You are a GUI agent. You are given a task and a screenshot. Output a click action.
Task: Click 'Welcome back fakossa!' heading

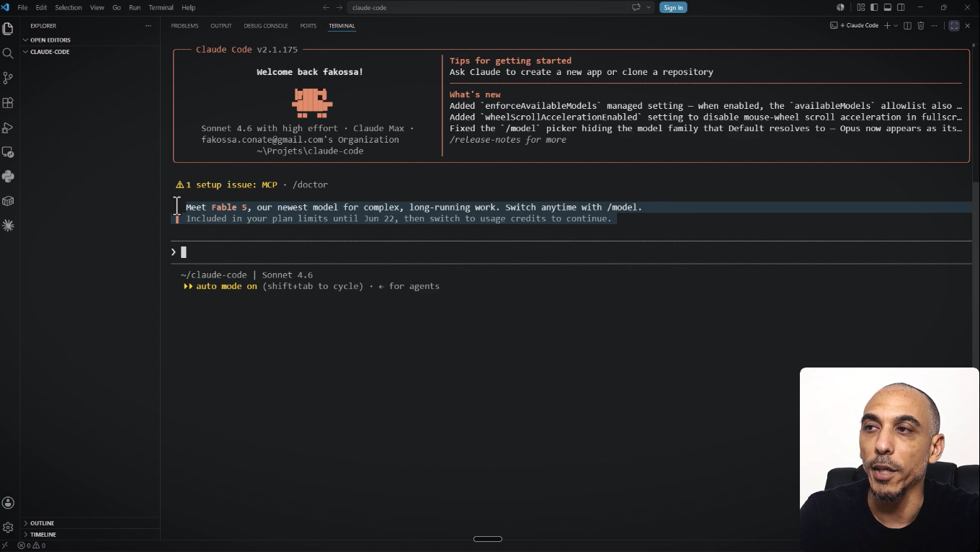tap(310, 72)
